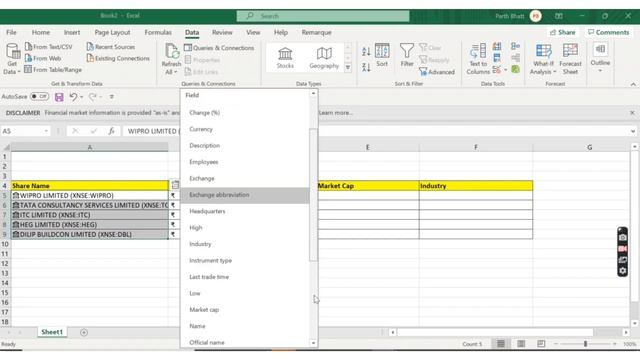
Task: Open What-If Analysis
Action: [x=543, y=59]
